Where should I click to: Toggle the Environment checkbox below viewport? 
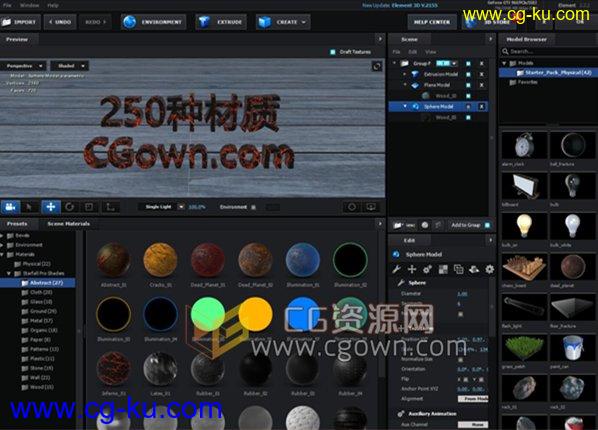[x=253, y=207]
